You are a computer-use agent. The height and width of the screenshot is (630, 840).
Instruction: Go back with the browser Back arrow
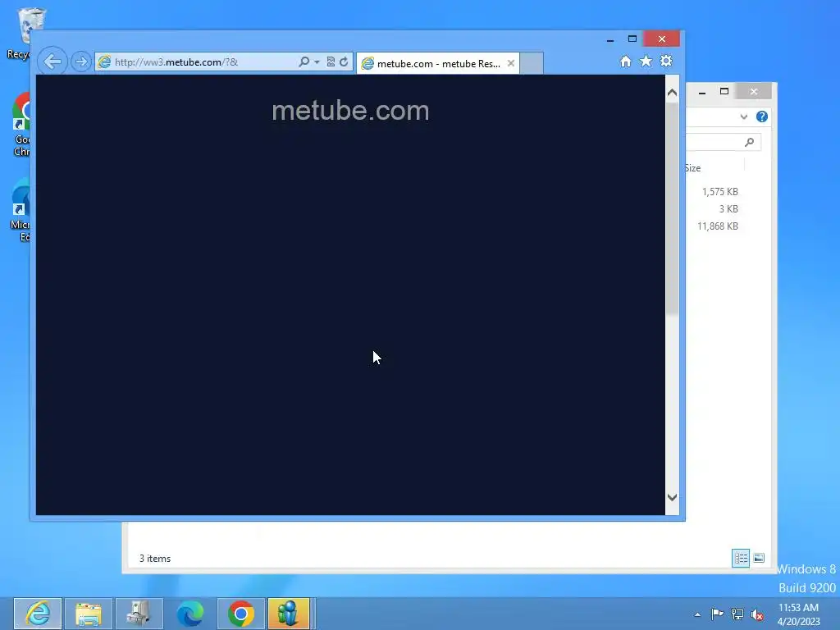[x=52, y=62]
